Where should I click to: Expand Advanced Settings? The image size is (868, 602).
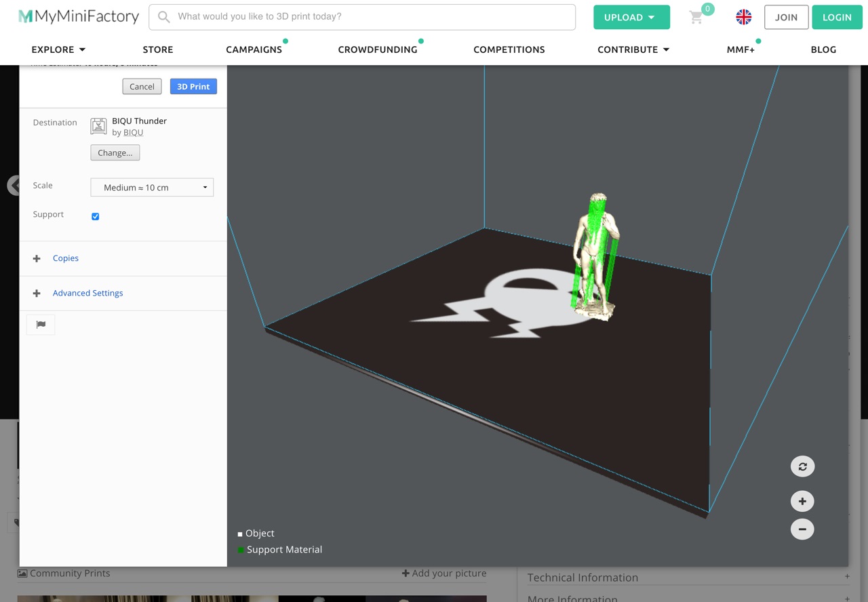[88, 294]
